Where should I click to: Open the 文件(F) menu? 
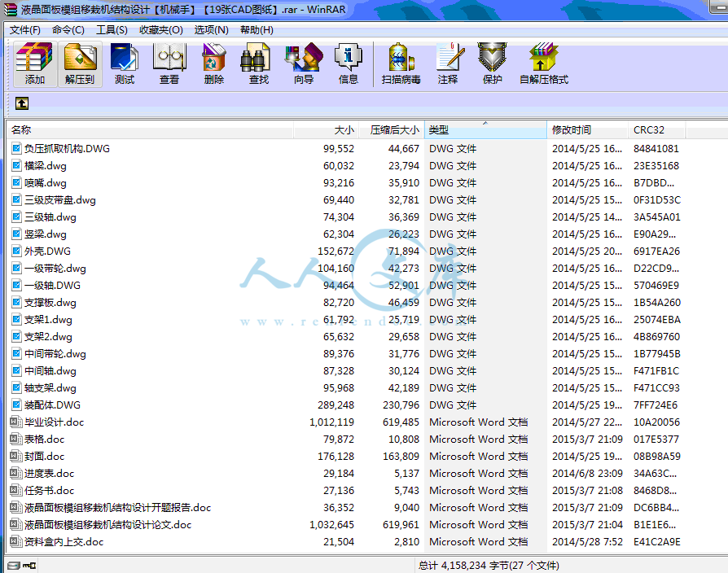(x=25, y=30)
